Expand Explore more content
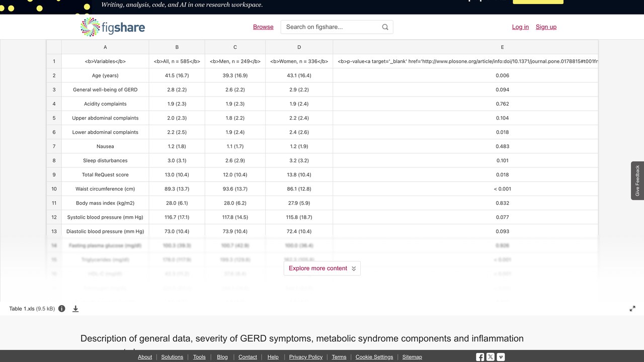The height and width of the screenshot is (362, 644). pos(322,268)
